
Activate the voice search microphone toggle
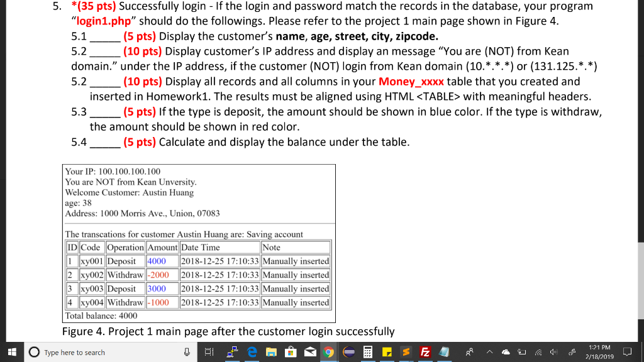187,352
